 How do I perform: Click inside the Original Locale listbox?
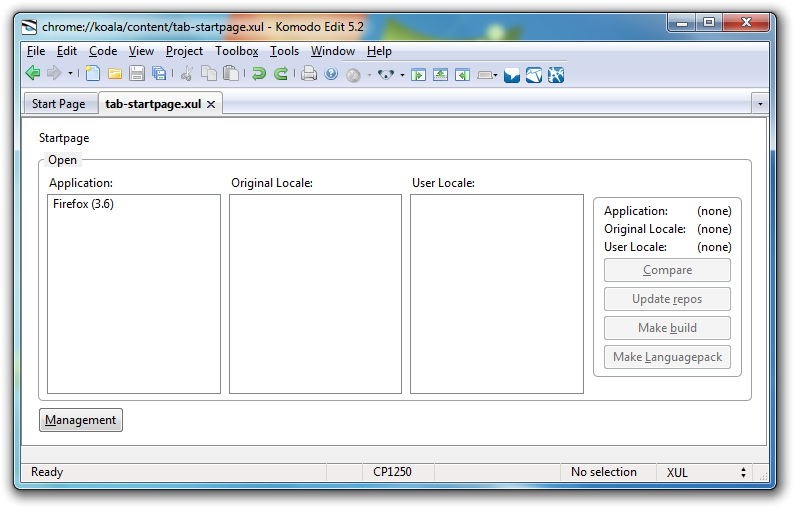315,294
